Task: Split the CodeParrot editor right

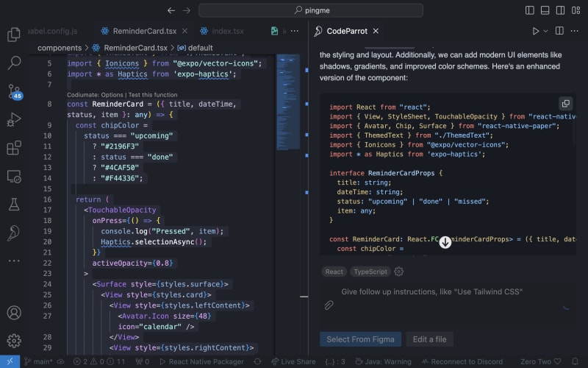Action: 559,31
